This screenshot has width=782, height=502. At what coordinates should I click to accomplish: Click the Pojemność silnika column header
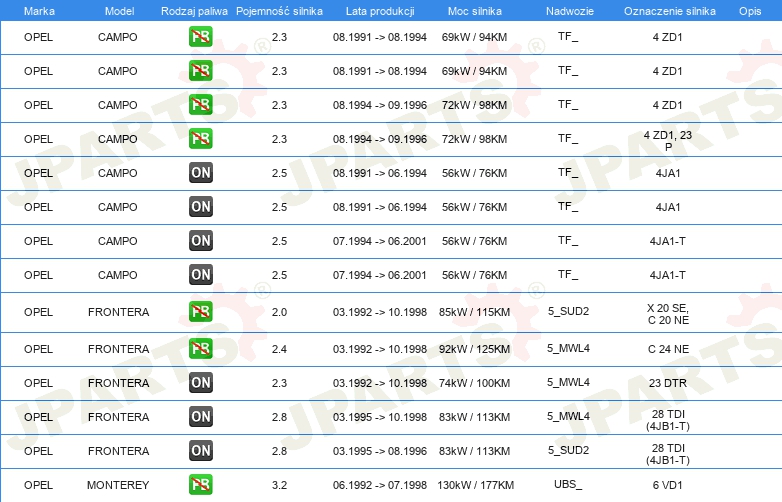[279, 11]
